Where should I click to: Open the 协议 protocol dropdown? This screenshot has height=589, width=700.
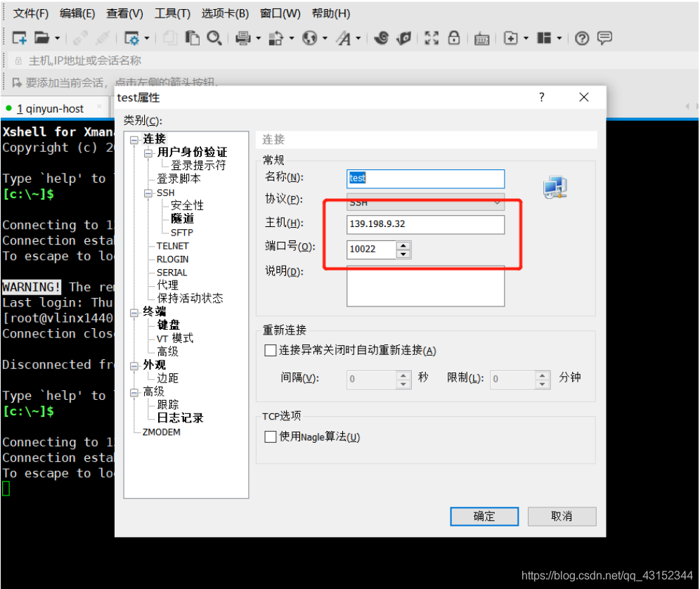425,202
